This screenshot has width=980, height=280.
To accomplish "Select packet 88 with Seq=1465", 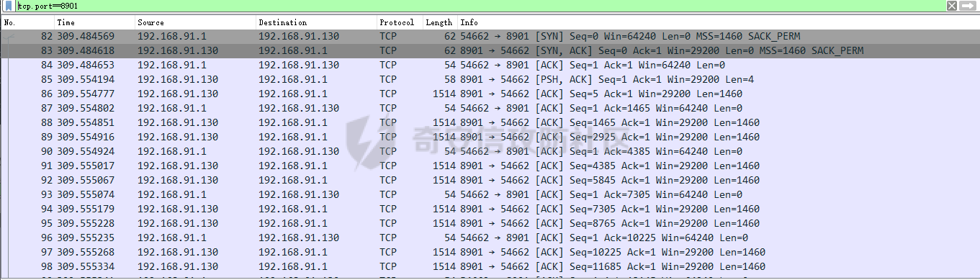I will coord(490,122).
